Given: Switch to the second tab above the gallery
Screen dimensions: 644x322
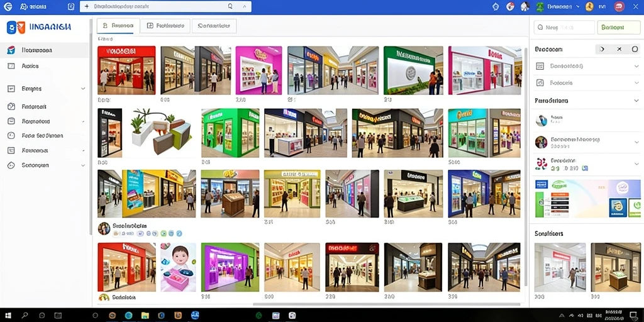Looking at the screenshot, I should point(165,25).
